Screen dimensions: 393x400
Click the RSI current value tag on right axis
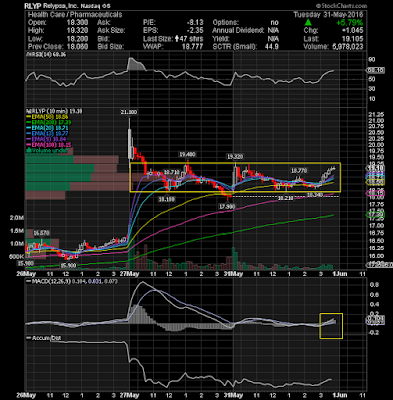click(x=376, y=70)
